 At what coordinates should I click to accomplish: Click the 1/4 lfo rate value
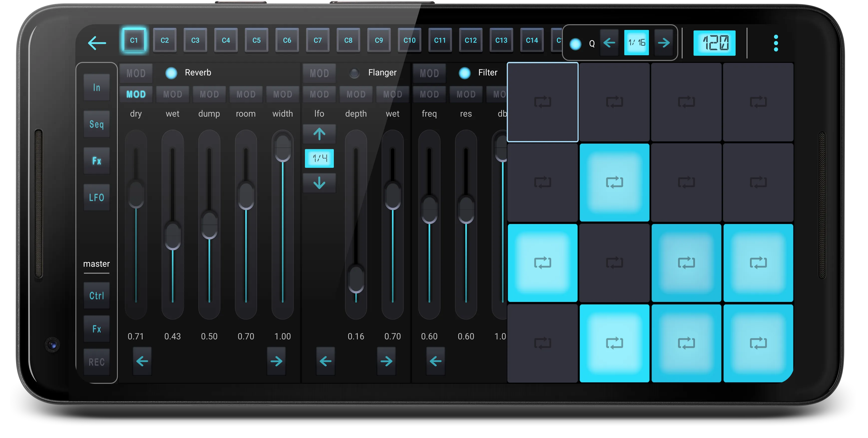point(320,158)
